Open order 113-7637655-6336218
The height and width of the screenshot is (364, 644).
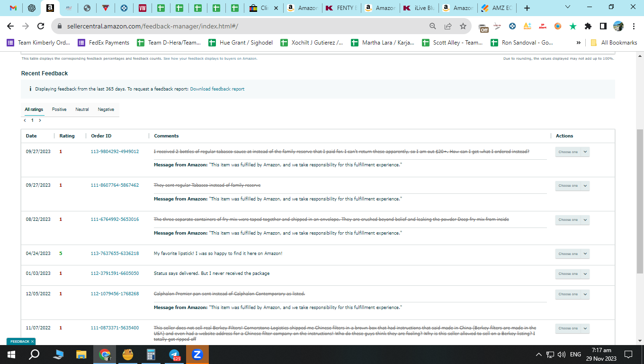[115, 254]
